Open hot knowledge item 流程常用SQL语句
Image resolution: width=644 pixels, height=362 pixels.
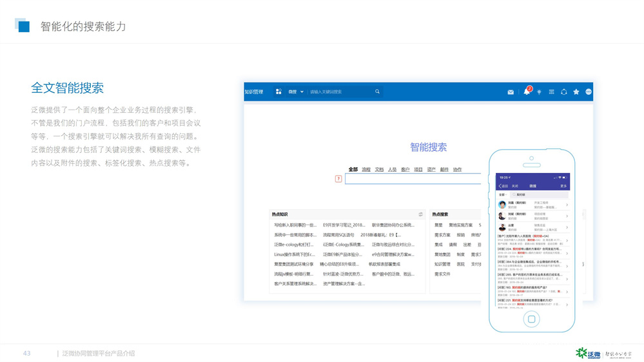coord(338,235)
